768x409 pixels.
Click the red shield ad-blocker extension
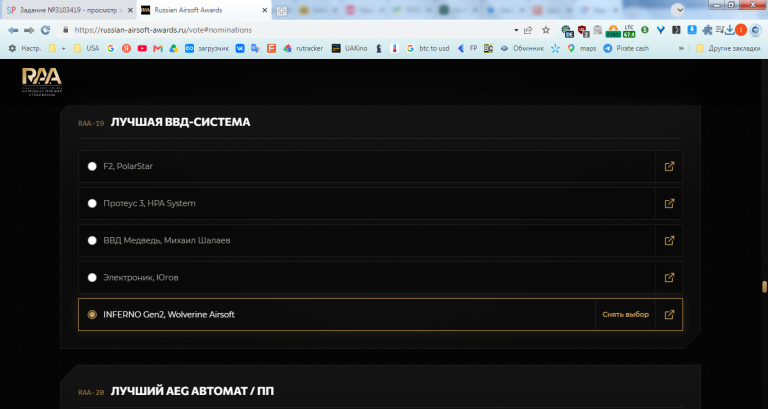point(583,31)
